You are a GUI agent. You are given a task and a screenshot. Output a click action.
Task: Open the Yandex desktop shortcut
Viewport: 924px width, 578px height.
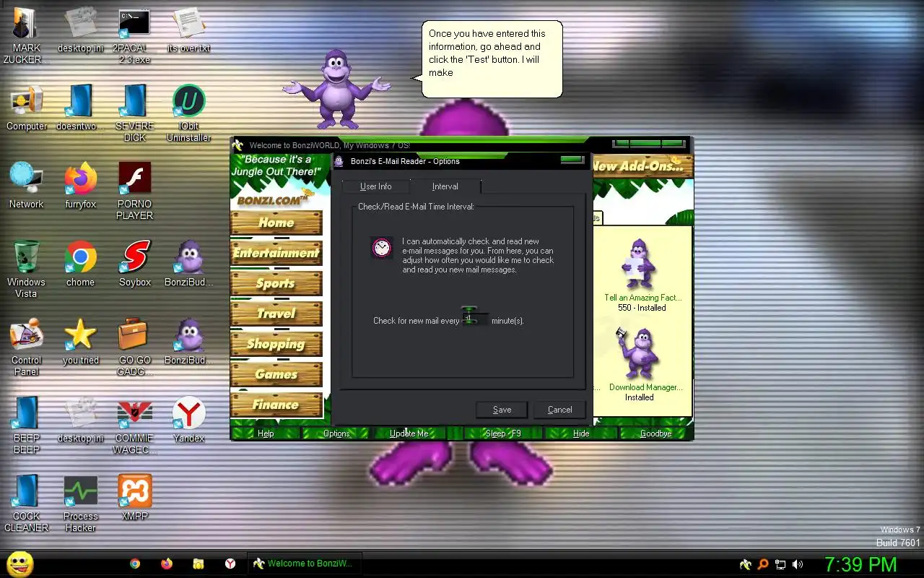tap(188, 420)
